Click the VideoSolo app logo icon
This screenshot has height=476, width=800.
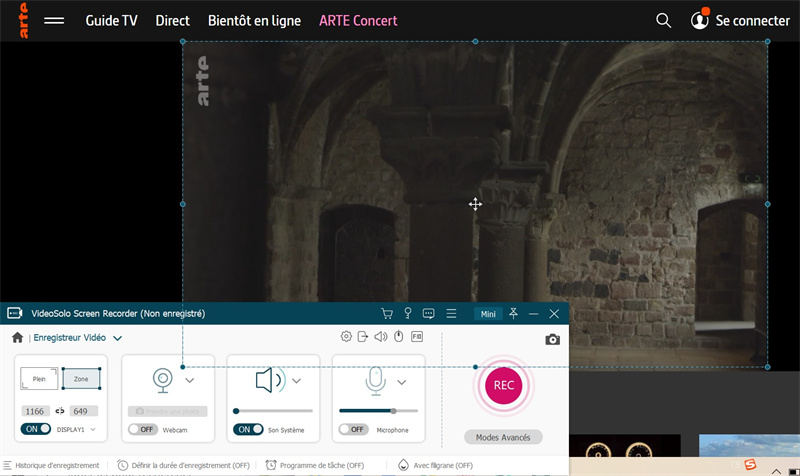pyautogui.click(x=14, y=313)
